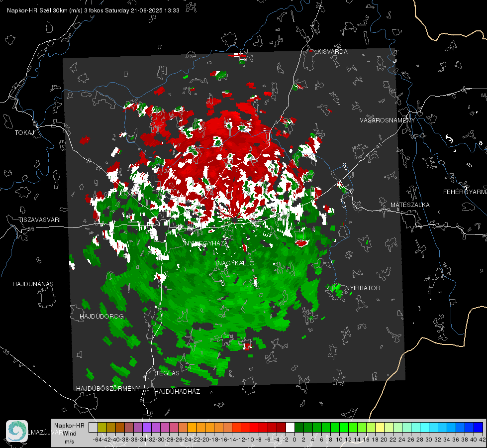Select the KISVÁRDA city label
487x448 pixels.
pyautogui.click(x=332, y=52)
